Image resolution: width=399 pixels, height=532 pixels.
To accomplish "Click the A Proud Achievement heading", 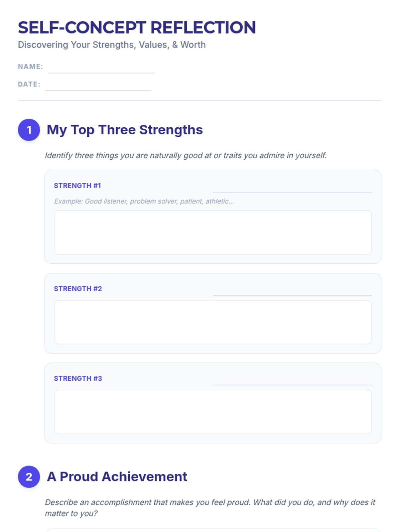I will 117,476.
